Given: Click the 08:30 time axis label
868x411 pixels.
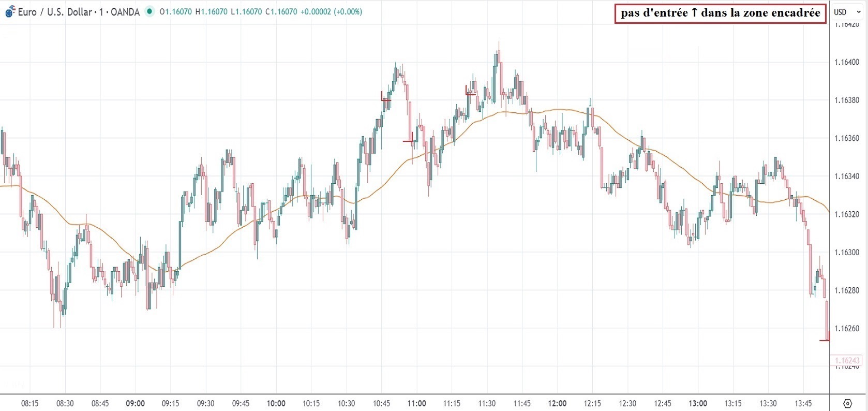Looking at the screenshot, I should [65, 403].
